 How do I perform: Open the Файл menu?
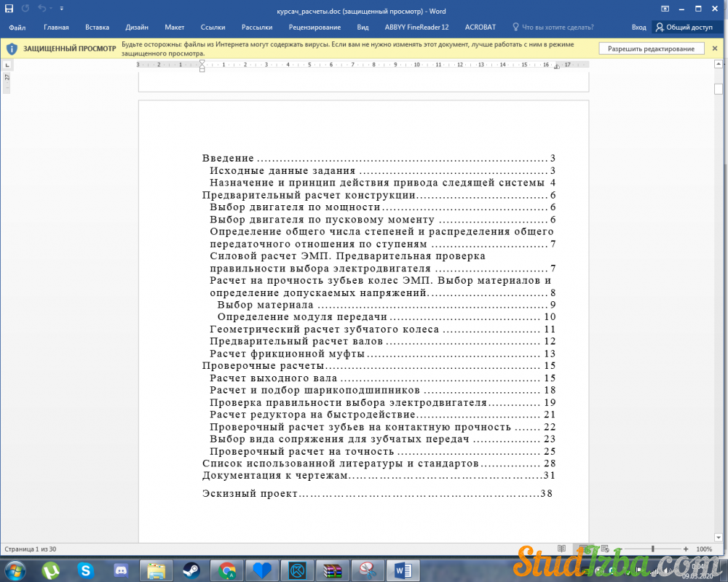(17, 28)
